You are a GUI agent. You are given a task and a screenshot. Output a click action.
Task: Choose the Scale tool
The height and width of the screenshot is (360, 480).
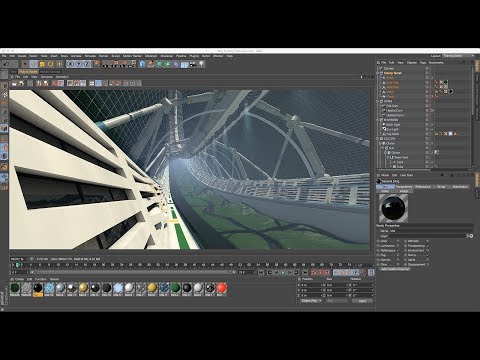pyautogui.click(x=42, y=64)
